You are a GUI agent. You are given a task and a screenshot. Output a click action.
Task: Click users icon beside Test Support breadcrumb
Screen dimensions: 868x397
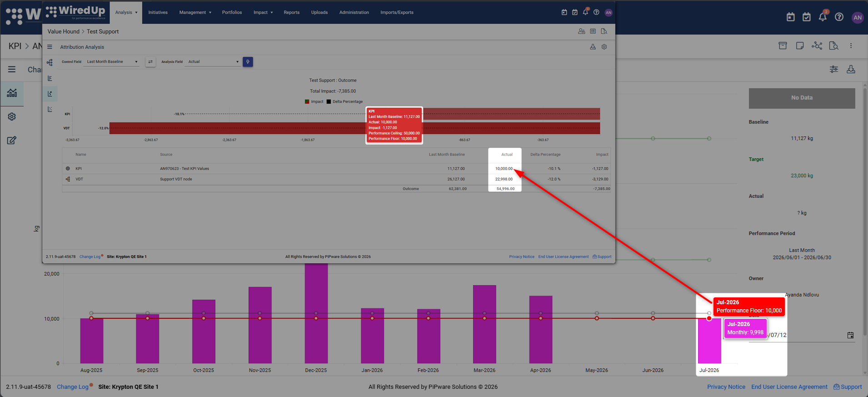(582, 31)
